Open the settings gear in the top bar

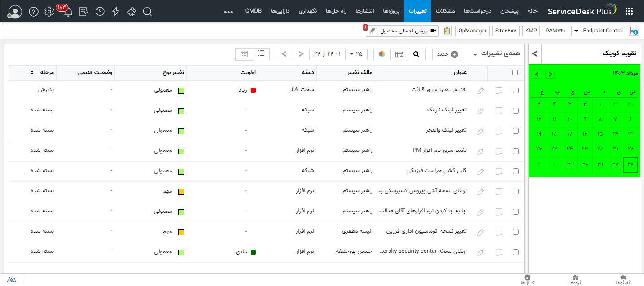coord(49,12)
